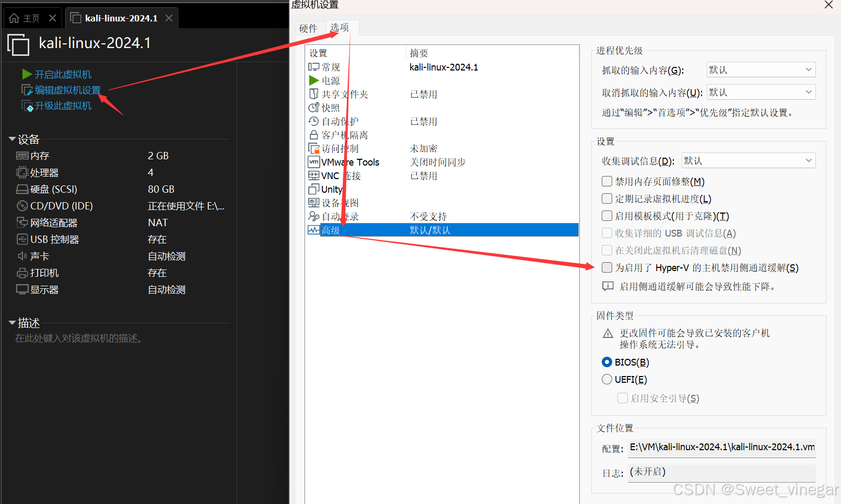Click the USB controller icon

tap(22, 239)
